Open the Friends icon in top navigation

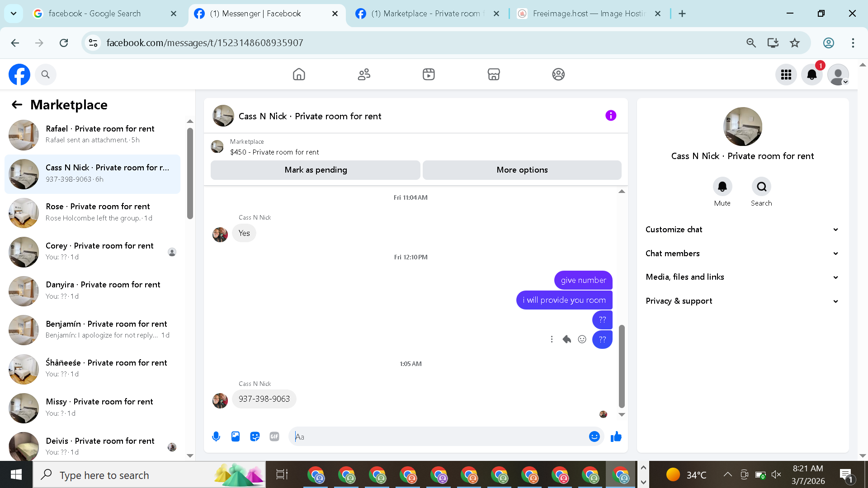364,74
